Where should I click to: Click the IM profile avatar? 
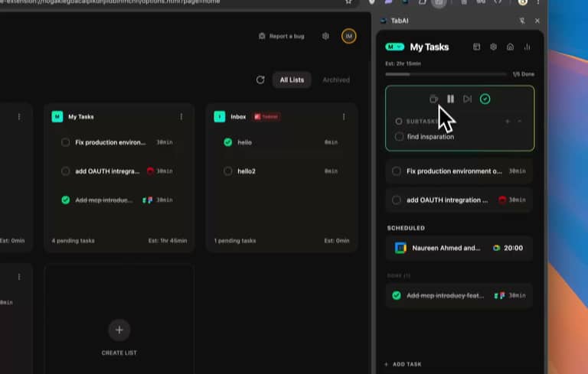[x=348, y=36]
